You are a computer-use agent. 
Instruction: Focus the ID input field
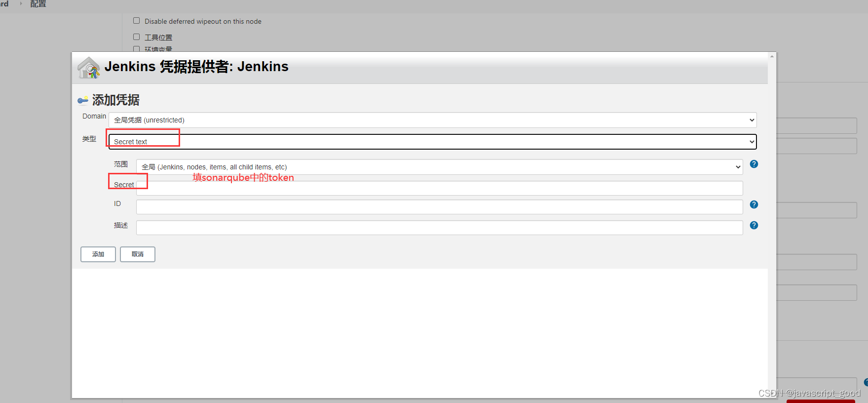pyautogui.click(x=440, y=207)
